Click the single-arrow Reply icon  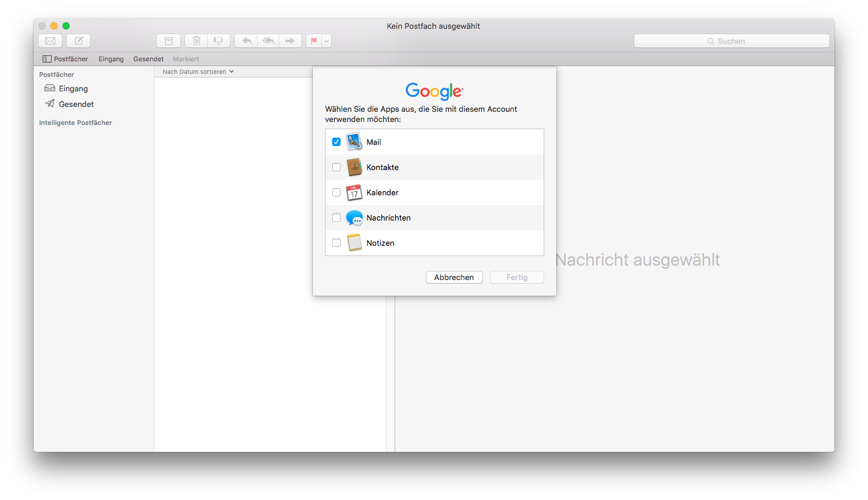click(246, 41)
